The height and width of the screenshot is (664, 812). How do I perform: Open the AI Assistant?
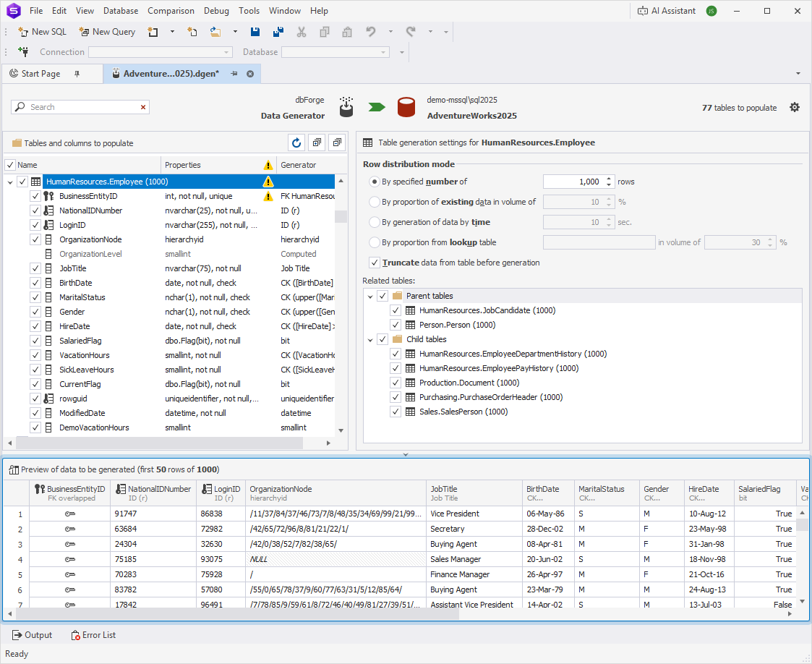pos(667,11)
